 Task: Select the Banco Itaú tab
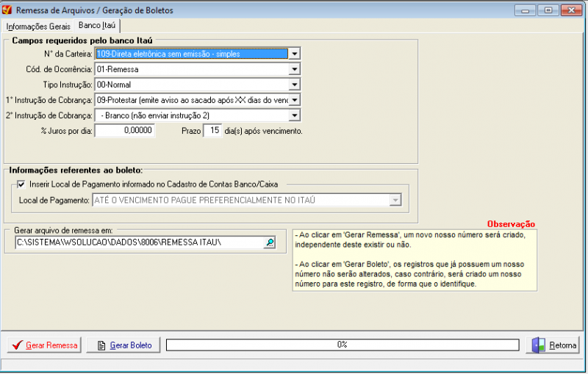[x=97, y=26]
